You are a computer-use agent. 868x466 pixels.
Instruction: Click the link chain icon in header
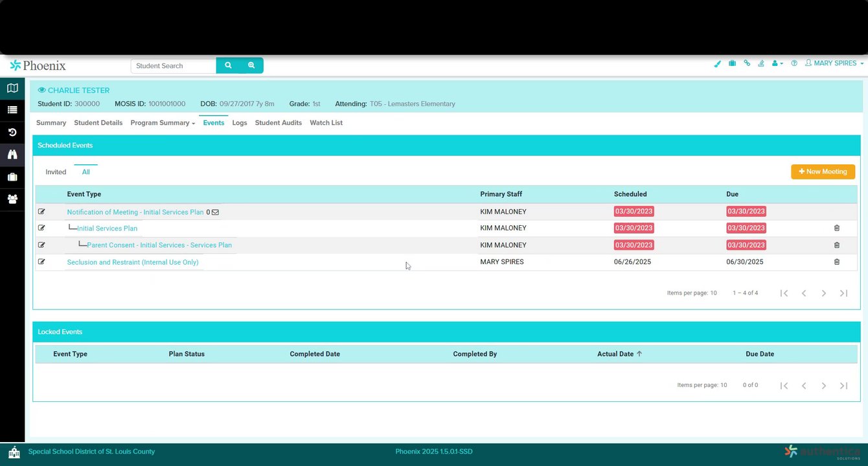tap(747, 63)
